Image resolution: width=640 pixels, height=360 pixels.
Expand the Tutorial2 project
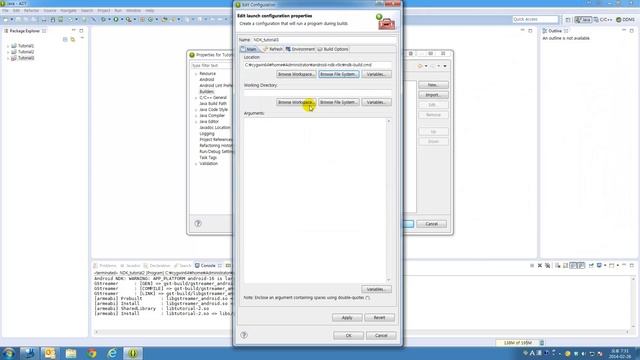8,52
